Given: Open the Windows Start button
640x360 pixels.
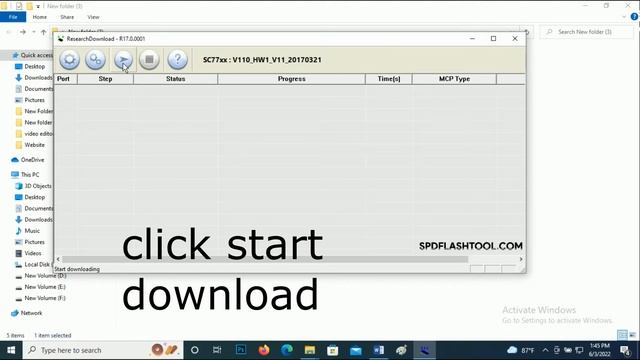Looking at the screenshot, I should [11, 350].
